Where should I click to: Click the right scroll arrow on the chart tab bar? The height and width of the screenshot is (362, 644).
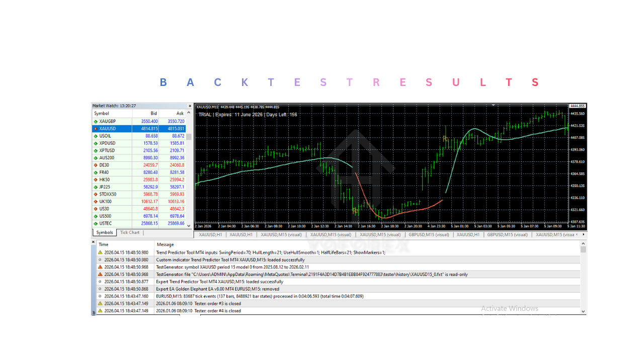tap(583, 234)
